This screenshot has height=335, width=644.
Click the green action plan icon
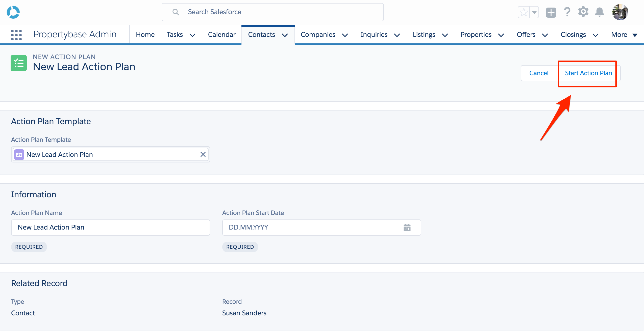tap(19, 63)
